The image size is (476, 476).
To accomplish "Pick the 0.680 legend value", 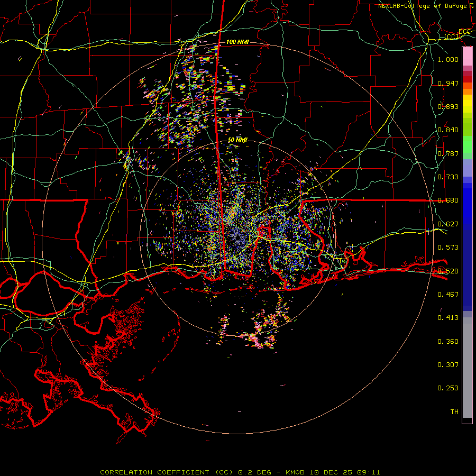I will [448, 200].
